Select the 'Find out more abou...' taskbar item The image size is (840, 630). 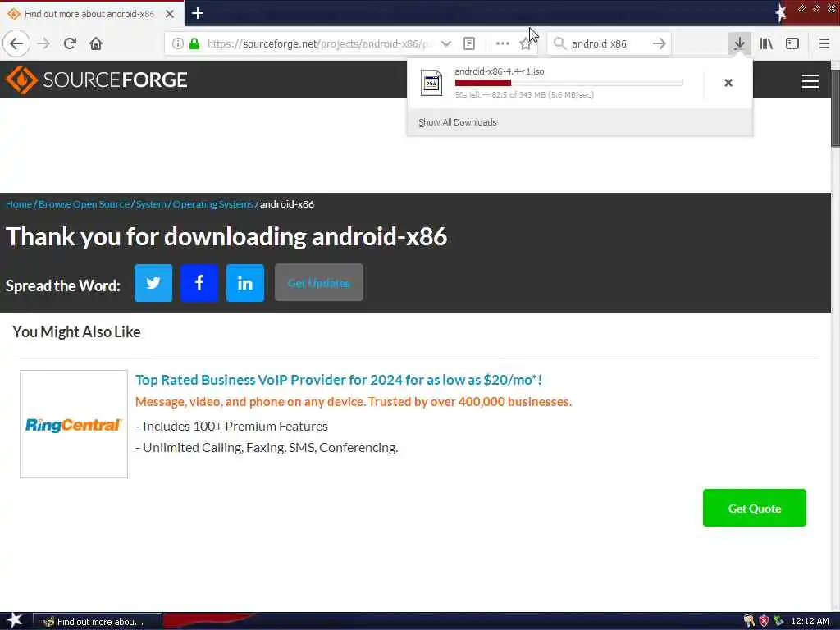pyautogui.click(x=98, y=622)
